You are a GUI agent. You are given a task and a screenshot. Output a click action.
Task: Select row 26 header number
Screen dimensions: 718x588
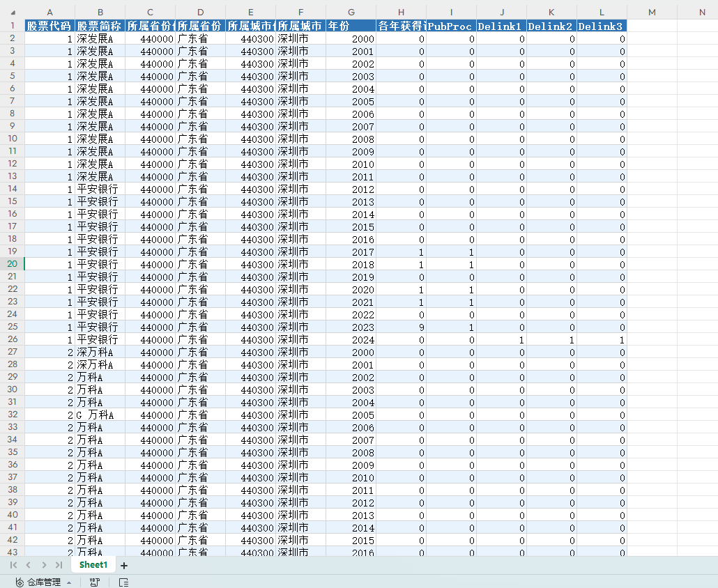click(x=13, y=339)
